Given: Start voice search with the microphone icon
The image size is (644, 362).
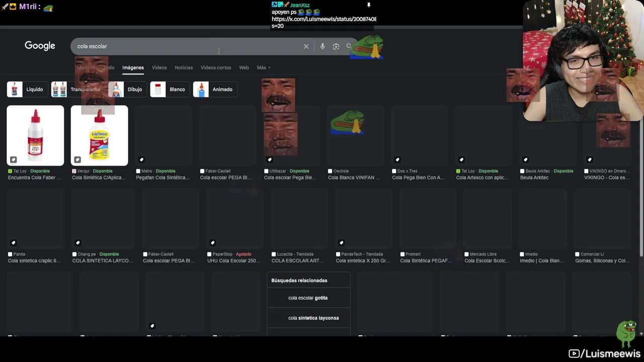Looking at the screenshot, I should (323, 46).
